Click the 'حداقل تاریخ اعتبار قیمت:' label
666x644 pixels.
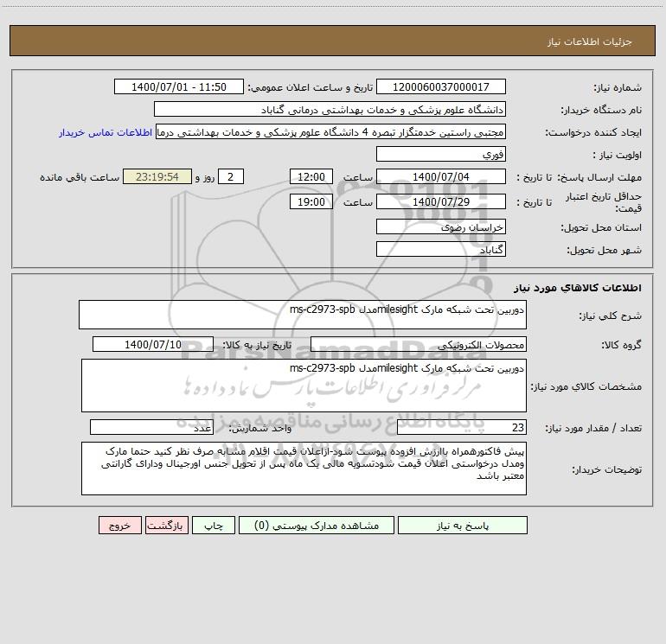pyautogui.click(x=604, y=202)
